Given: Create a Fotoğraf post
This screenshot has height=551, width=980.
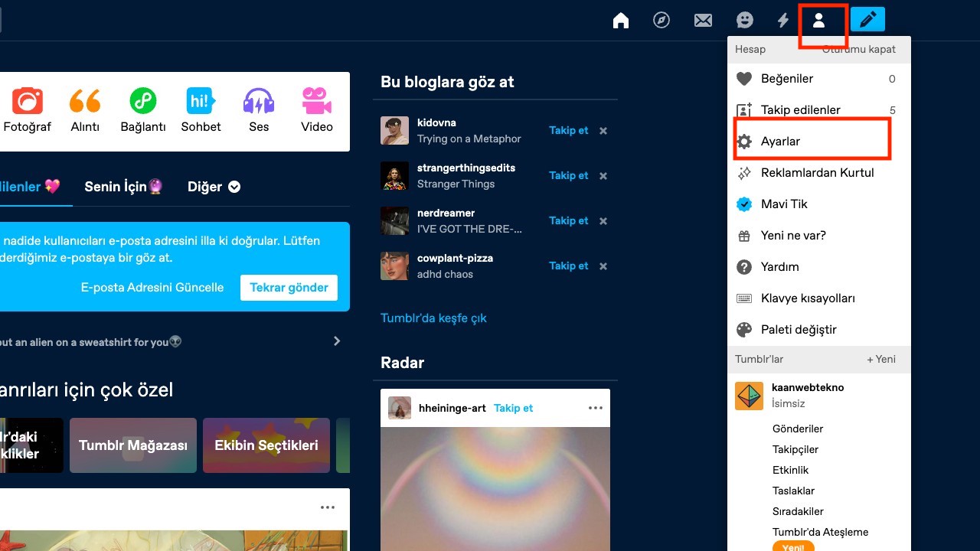Looking at the screenshot, I should click(28, 111).
